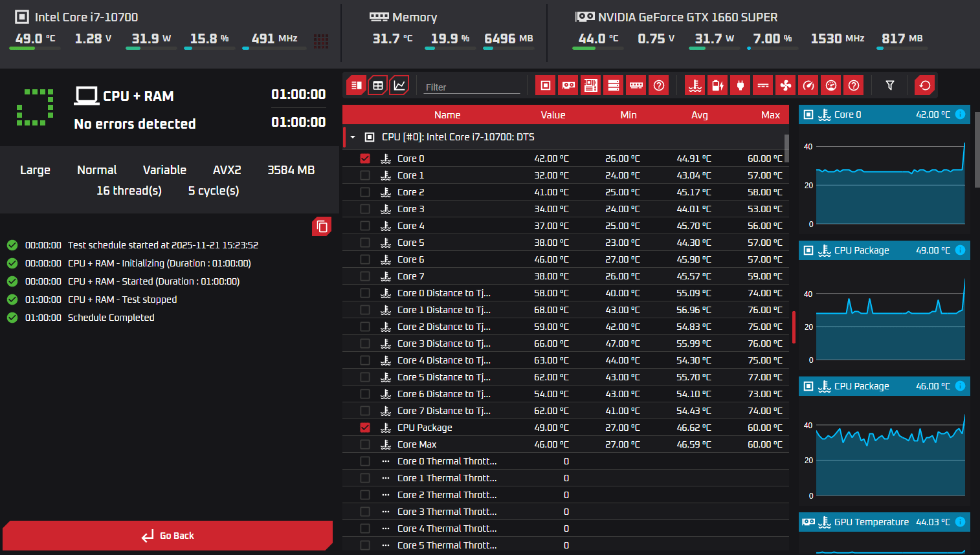This screenshot has height=555, width=980.
Task: Select the Core 5 Distance to Tj row name
Action: coord(444,377)
